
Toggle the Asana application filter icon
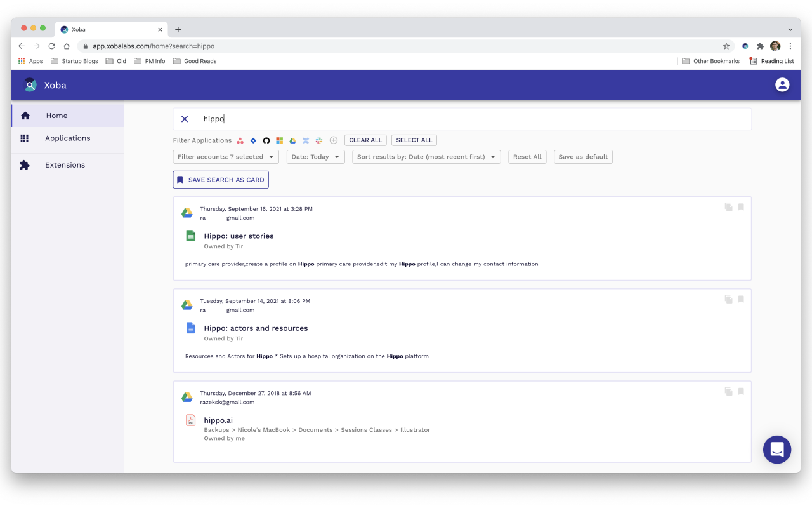(x=240, y=140)
